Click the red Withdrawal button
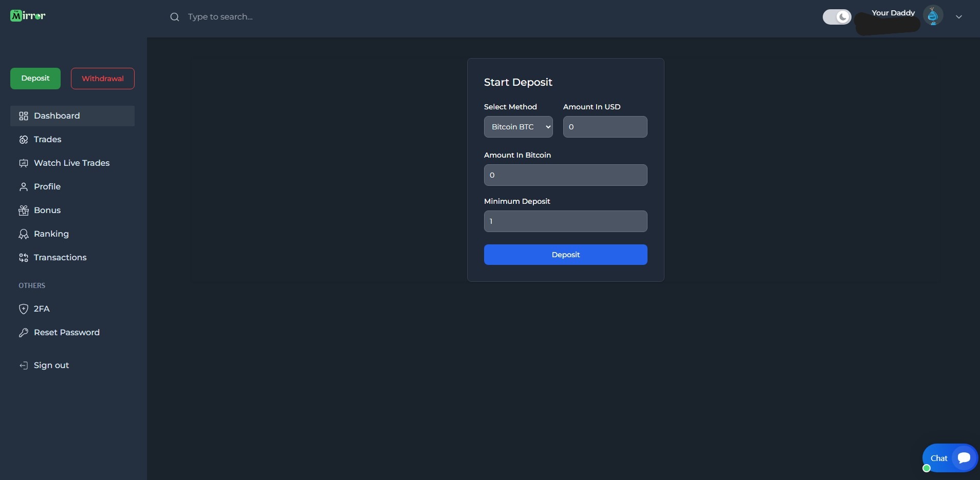The height and width of the screenshot is (480, 980). [103, 79]
